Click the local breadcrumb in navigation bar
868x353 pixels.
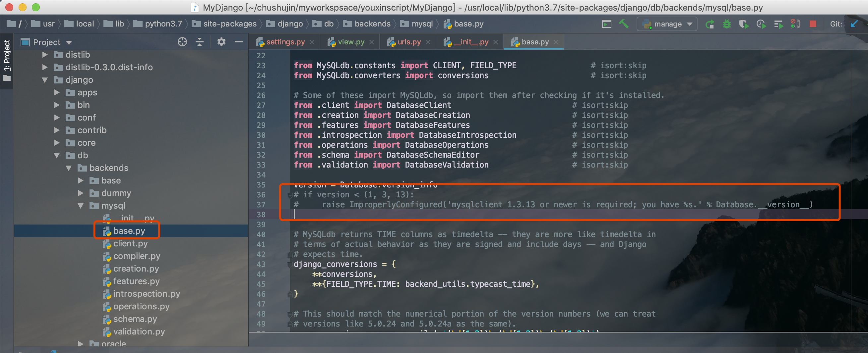point(79,24)
